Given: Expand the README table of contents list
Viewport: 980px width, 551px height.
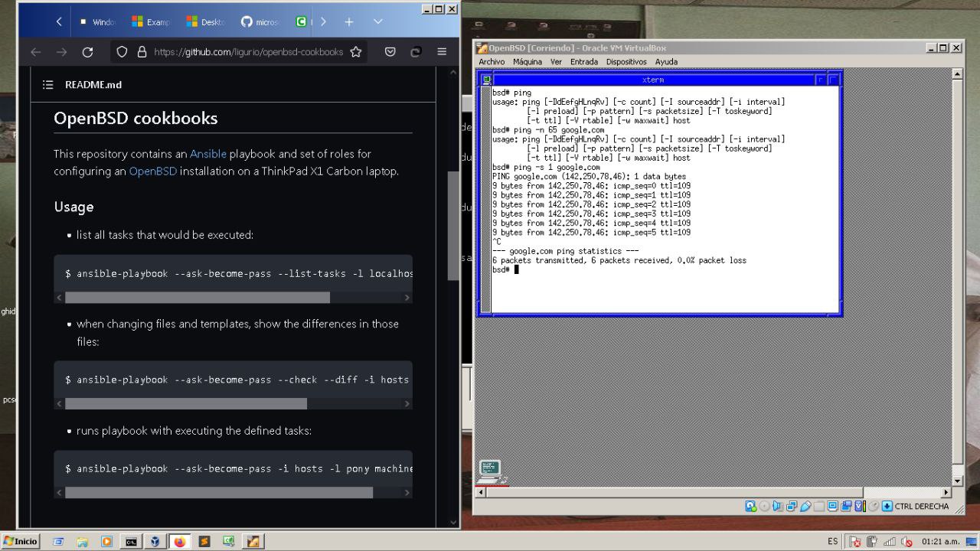Looking at the screenshot, I should [47, 84].
